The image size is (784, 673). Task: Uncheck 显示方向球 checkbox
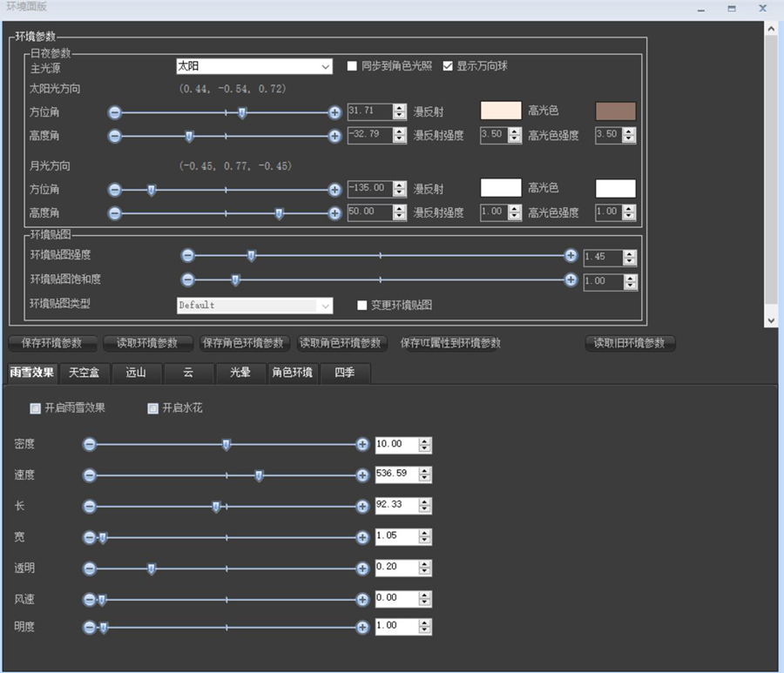449,66
